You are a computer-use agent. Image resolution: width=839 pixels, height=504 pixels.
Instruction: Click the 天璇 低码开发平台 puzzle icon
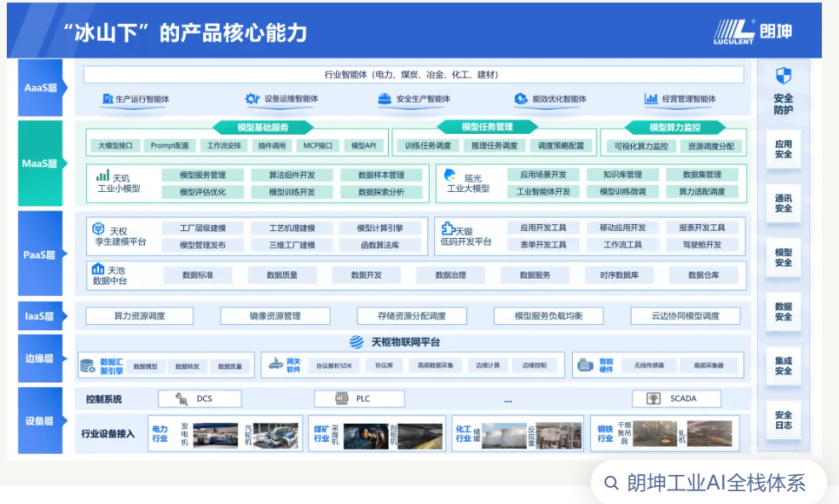[448, 229]
